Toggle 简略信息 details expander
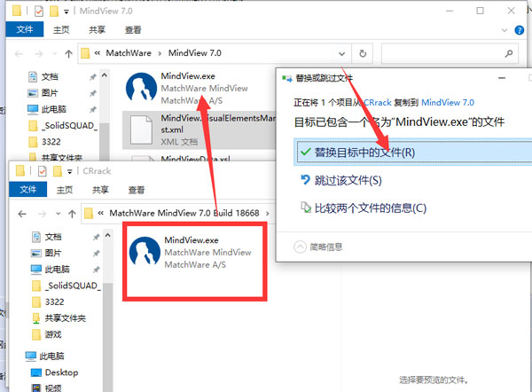 click(318, 247)
